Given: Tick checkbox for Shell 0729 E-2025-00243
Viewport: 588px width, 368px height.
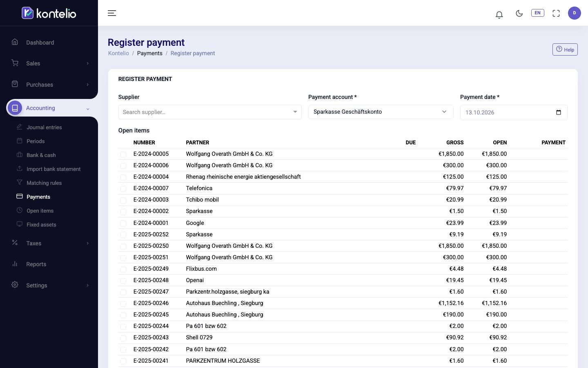Looking at the screenshot, I should click(x=123, y=338).
